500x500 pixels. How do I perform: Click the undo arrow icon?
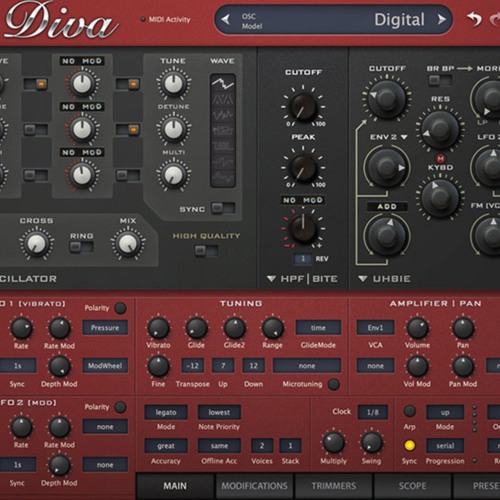(474, 19)
